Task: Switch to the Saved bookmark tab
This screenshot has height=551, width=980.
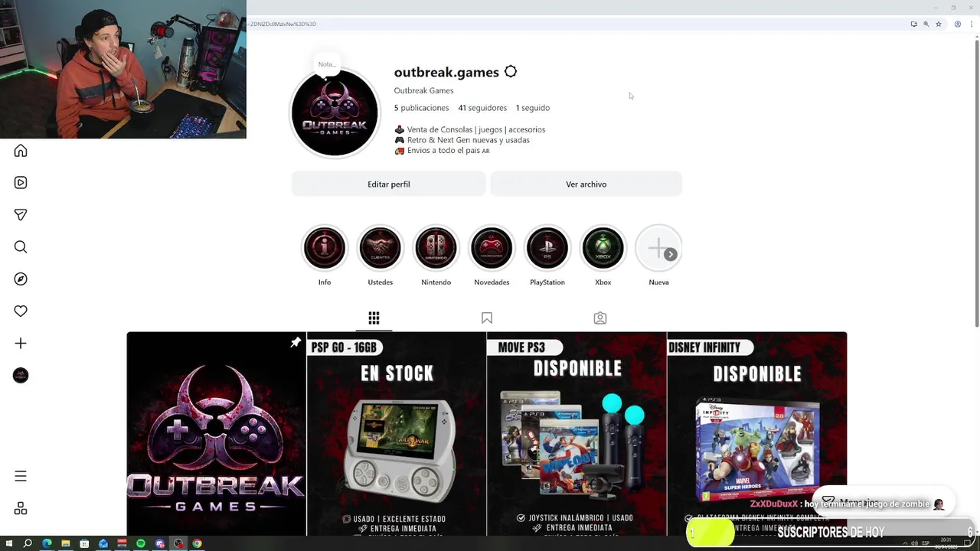Action: pos(487,318)
